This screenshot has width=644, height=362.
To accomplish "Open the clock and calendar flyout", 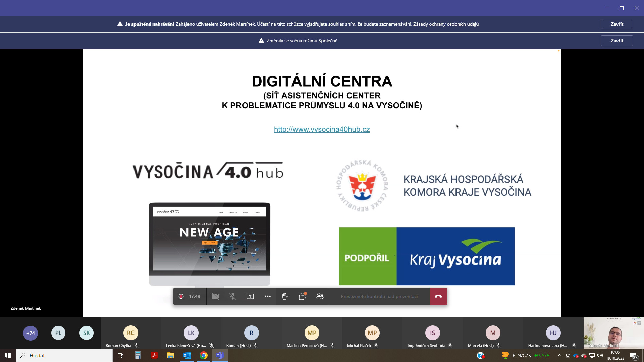I will click(615, 355).
